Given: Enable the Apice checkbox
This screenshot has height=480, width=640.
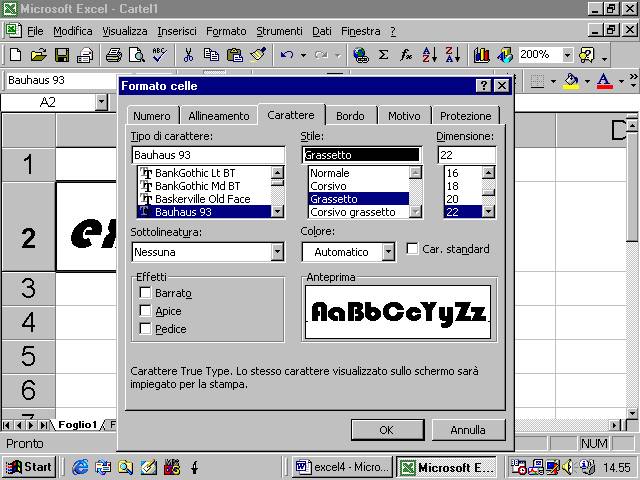Looking at the screenshot, I should (x=145, y=311).
